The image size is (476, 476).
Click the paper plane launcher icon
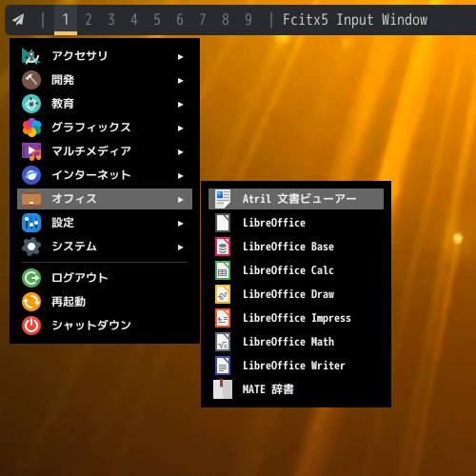(19, 20)
